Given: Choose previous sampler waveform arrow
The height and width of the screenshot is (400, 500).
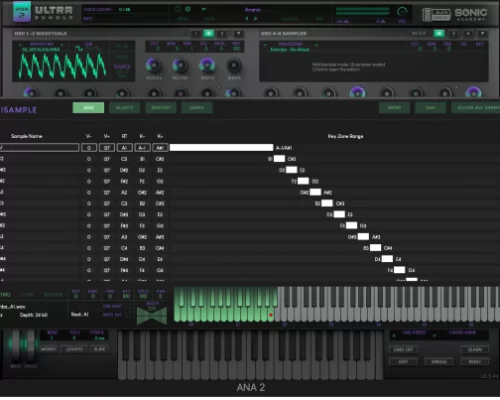Looking at the screenshot, I should click(x=265, y=44).
